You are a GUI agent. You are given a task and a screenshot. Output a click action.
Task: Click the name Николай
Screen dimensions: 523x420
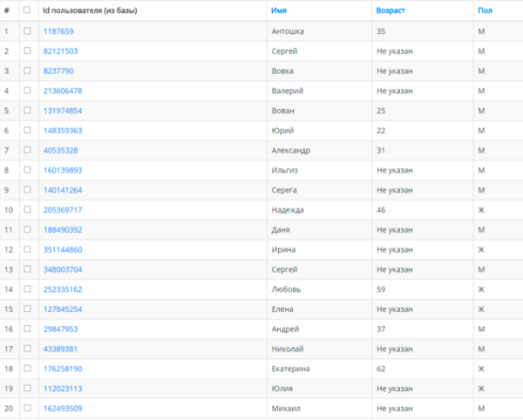click(x=288, y=349)
